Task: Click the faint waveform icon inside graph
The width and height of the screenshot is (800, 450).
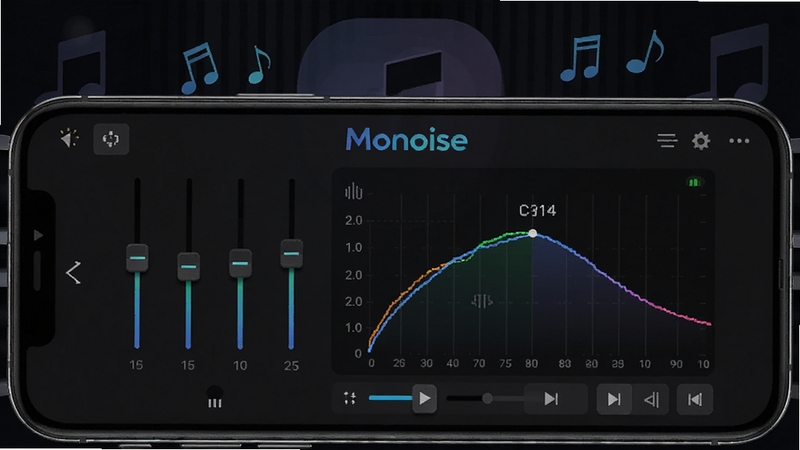Action: pyautogui.click(x=482, y=302)
